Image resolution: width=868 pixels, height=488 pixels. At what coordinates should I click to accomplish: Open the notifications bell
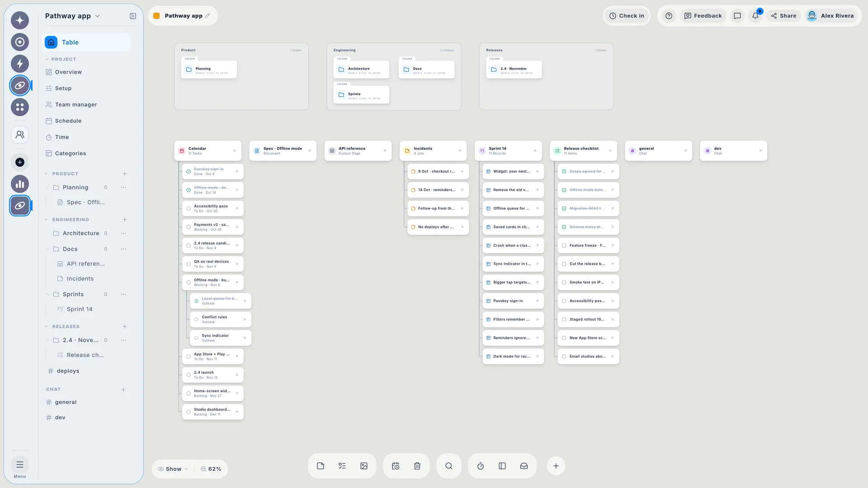pos(755,16)
